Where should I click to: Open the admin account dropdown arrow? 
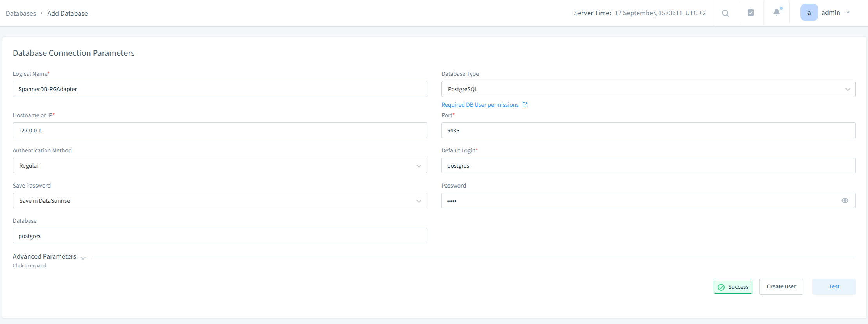point(848,13)
